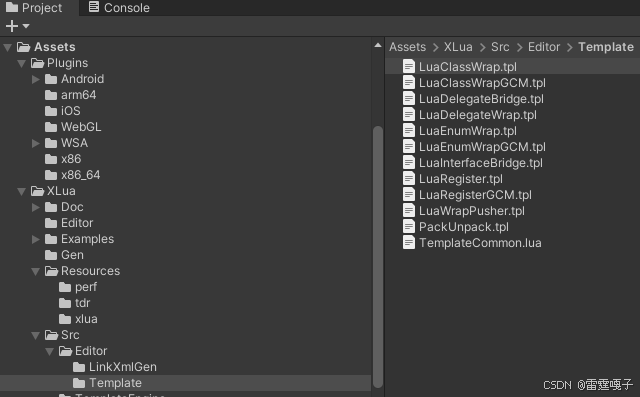Click the folder tree vertical scrollbar thumb
The height and width of the screenshot is (397, 640).
(x=378, y=257)
